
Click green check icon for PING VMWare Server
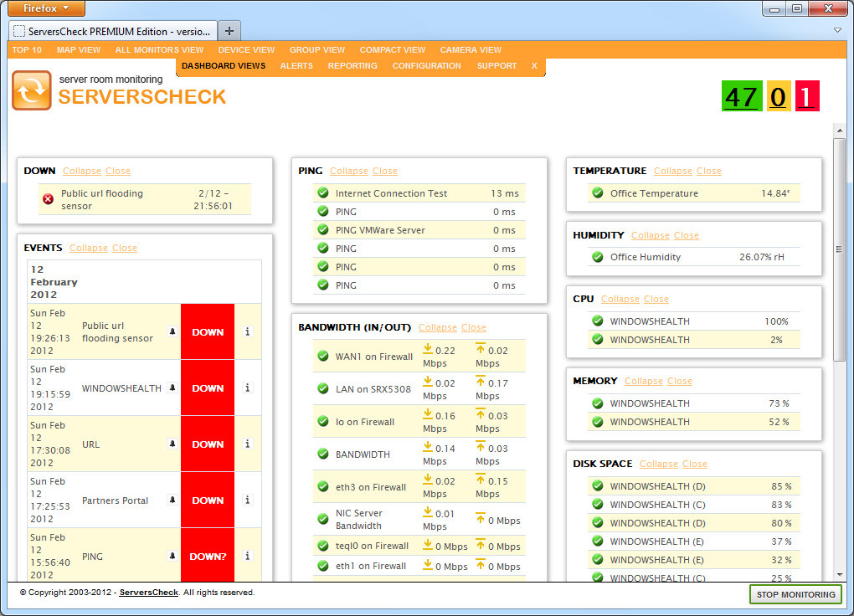tap(323, 230)
